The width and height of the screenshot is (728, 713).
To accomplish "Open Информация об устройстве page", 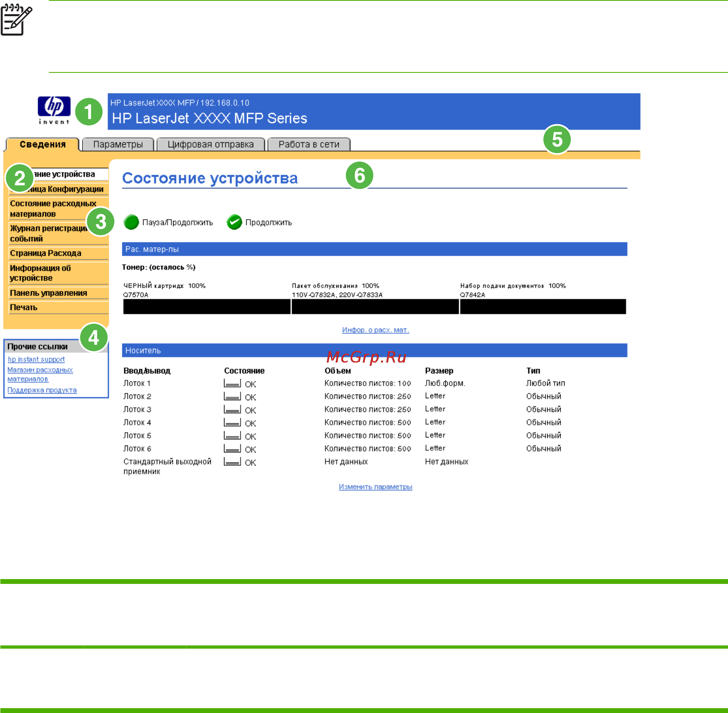I will tap(59, 273).
